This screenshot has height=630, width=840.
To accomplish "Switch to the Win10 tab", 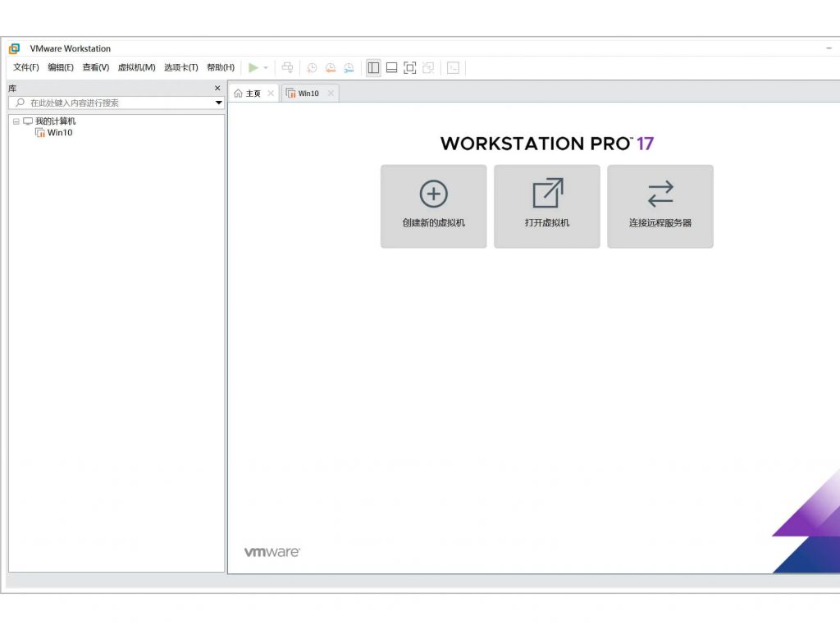I will (x=308, y=94).
